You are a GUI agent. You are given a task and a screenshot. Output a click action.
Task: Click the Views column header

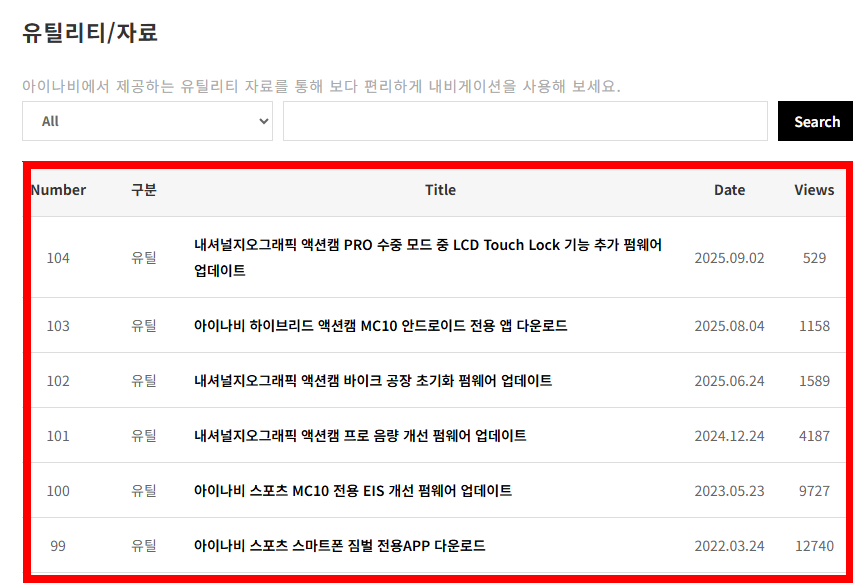(x=812, y=189)
